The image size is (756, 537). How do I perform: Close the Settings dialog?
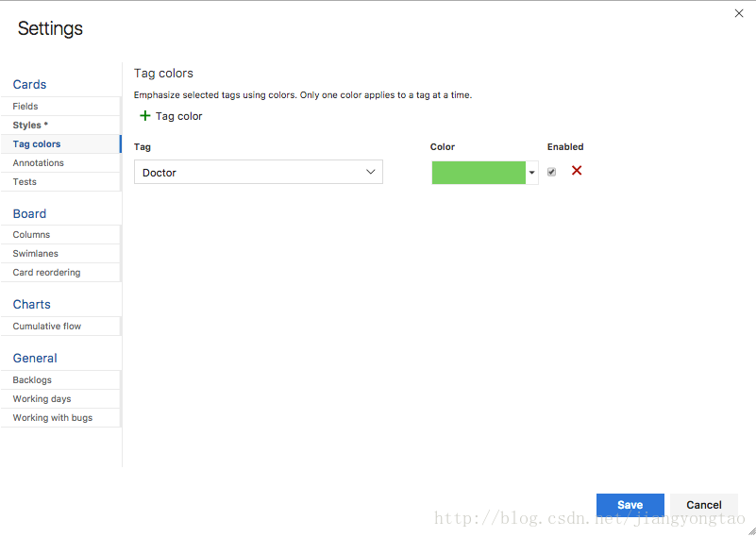(739, 13)
